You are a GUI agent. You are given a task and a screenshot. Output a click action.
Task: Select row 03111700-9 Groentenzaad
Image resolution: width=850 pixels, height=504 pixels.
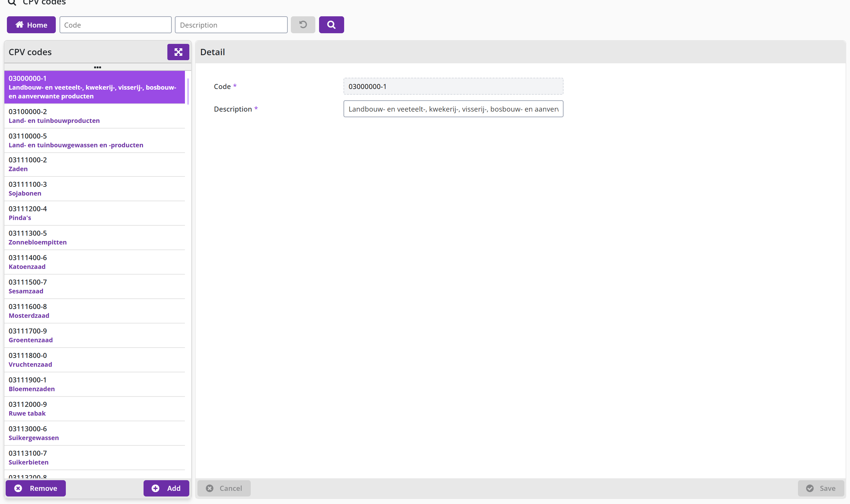94,336
